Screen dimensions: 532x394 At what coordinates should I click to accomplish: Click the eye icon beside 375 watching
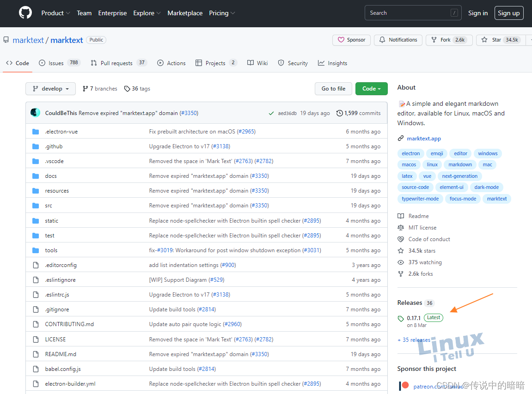tap(401, 262)
